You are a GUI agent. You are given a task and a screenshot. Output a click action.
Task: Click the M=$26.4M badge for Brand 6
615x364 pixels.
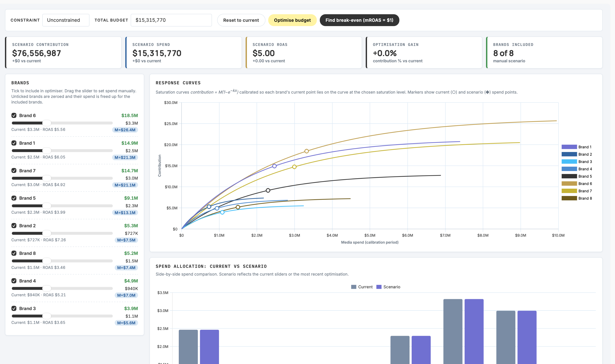pos(125,130)
